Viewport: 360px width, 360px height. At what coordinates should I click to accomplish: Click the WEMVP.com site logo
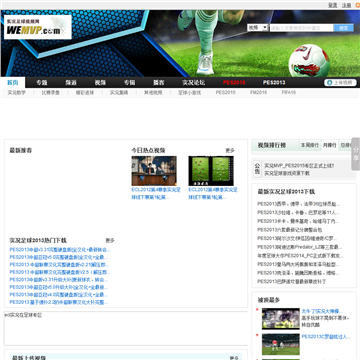pos(38,27)
